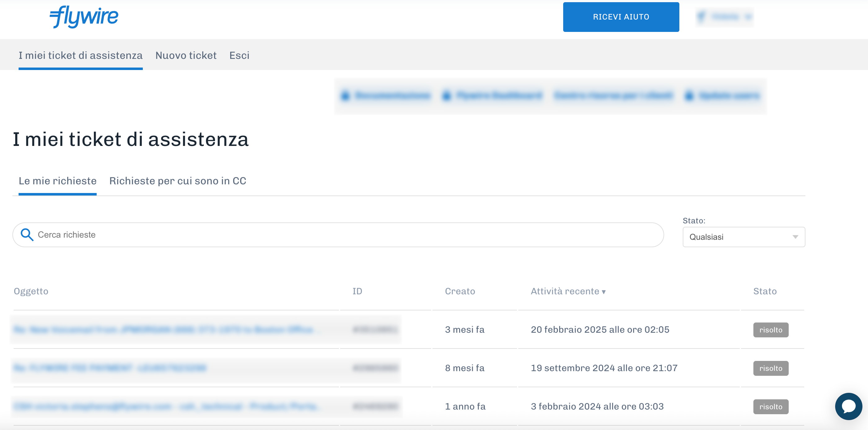Open the Stato Qualsiasi dropdown

[x=743, y=237]
